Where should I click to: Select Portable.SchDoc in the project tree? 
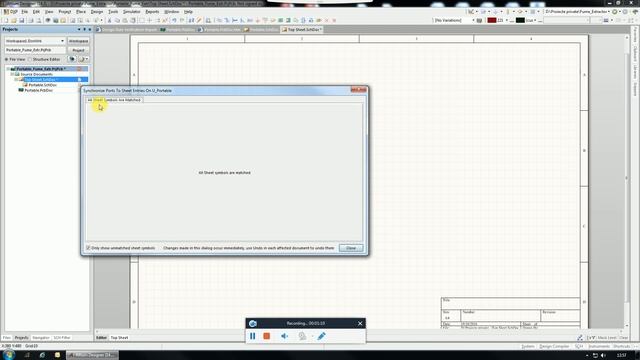pos(42,85)
